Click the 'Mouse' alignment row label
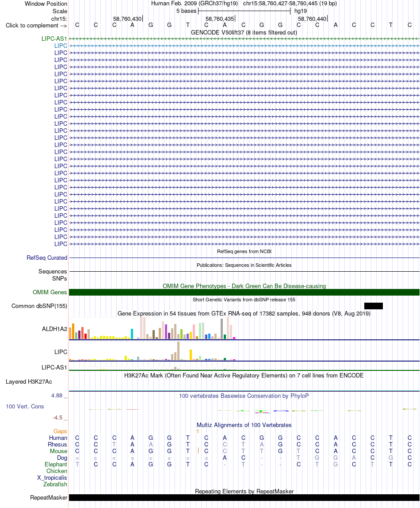 click(x=58, y=451)
